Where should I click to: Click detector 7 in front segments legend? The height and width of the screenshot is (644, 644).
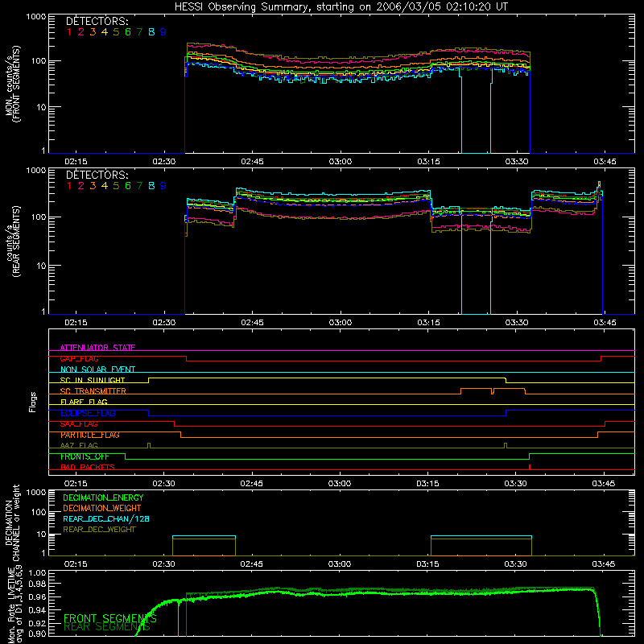(139, 32)
